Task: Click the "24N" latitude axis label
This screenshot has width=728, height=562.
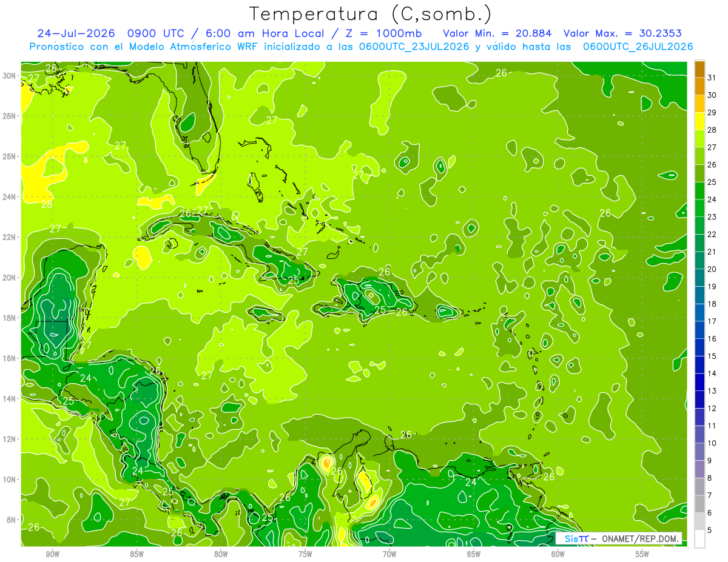Action: (x=9, y=197)
